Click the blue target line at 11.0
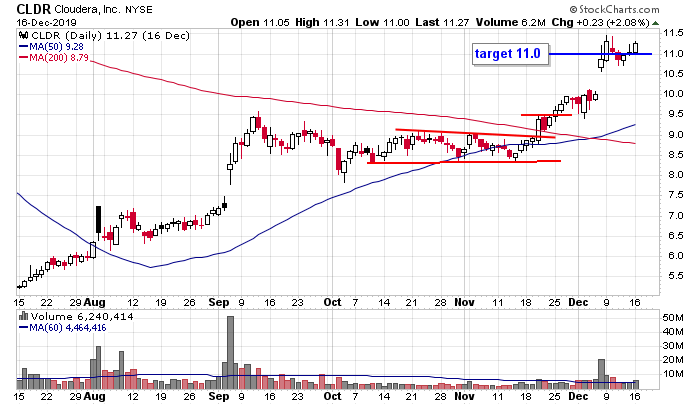 click(x=600, y=54)
